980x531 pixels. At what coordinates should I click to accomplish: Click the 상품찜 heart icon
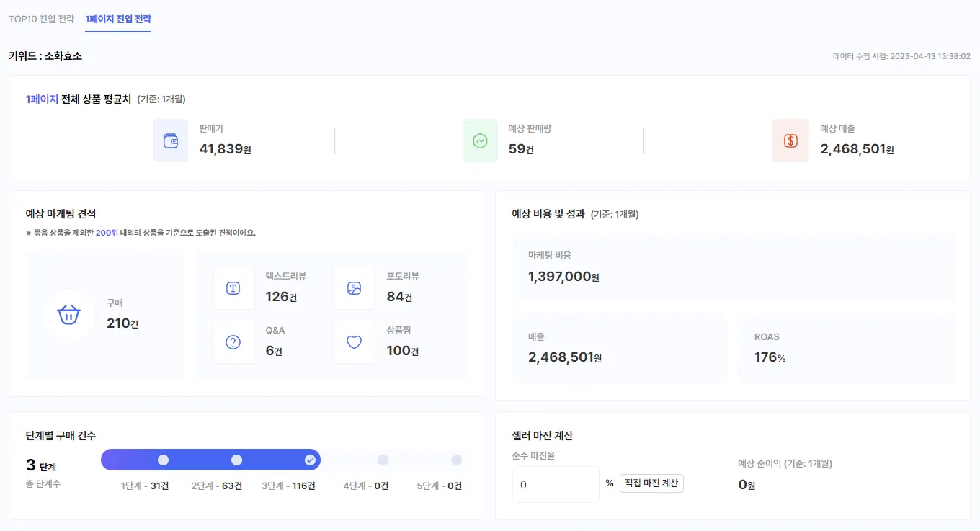click(x=354, y=342)
